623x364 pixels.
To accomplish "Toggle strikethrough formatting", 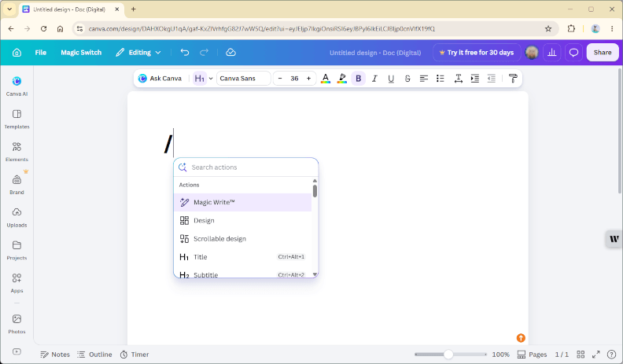I will pos(407,78).
